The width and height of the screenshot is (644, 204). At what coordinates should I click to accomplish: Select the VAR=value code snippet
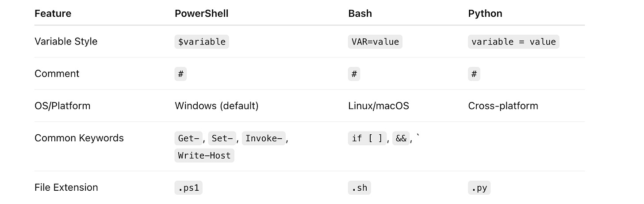375,42
